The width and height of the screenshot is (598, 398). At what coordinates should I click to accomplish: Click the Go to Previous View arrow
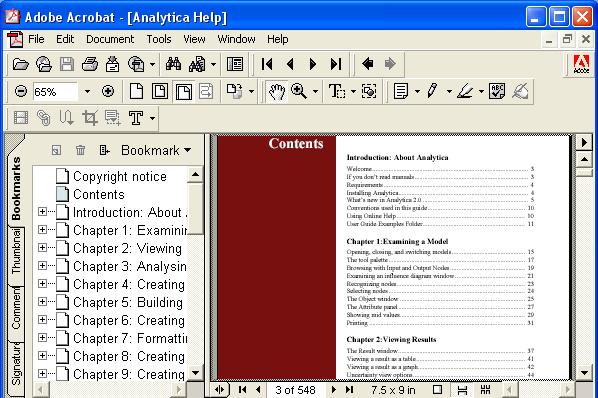(368, 64)
